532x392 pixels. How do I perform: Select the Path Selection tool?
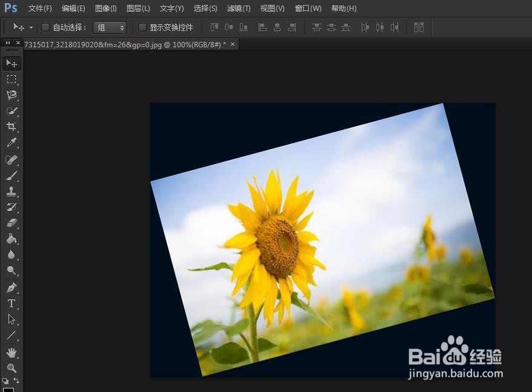pos(12,319)
